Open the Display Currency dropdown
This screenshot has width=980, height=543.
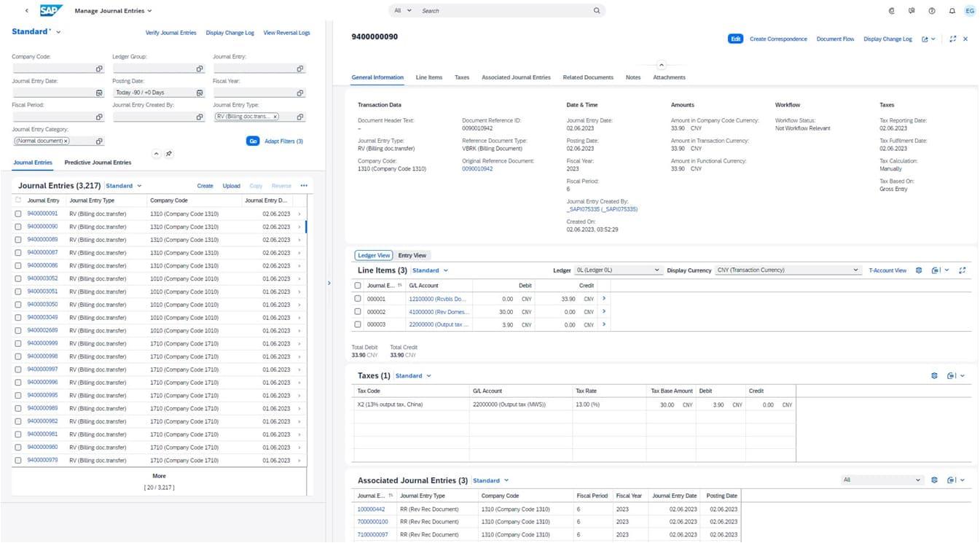[788, 270]
